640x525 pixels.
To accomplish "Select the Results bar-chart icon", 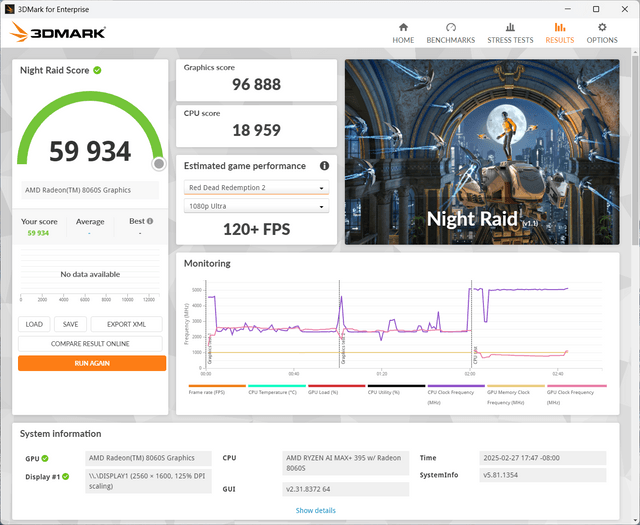I will tap(560, 27).
